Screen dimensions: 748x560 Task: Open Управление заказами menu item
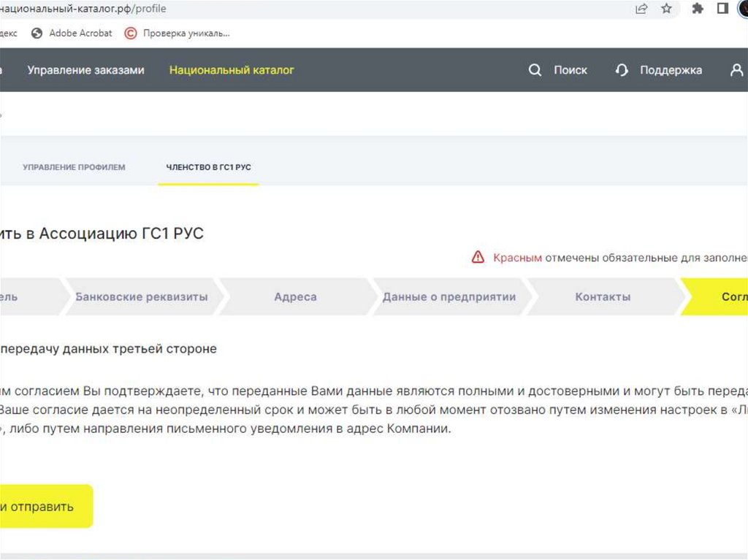pyautogui.click(x=85, y=70)
